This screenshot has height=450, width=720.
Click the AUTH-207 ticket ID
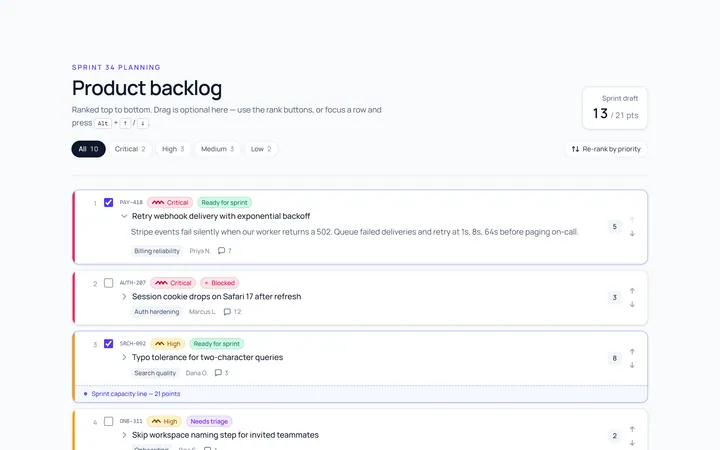pyautogui.click(x=133, y=283)
